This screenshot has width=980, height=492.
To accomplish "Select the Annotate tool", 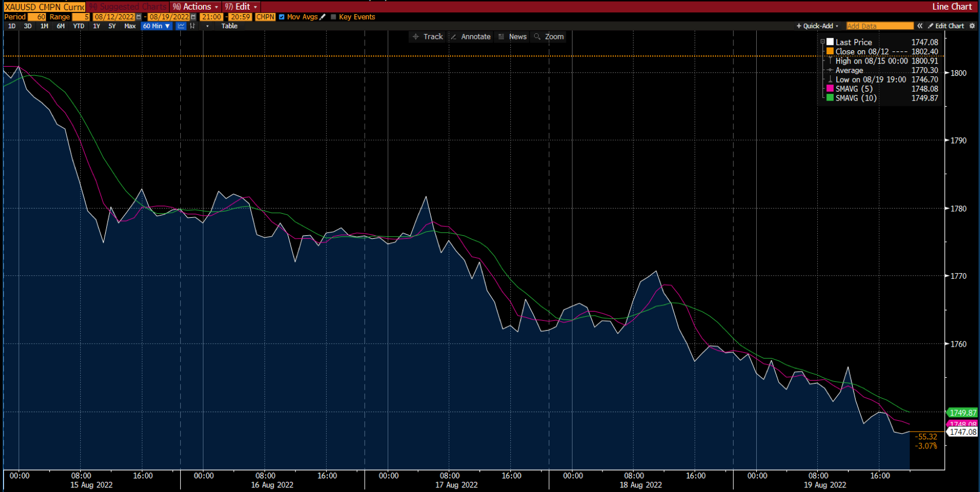I will [x=471, y=37].
